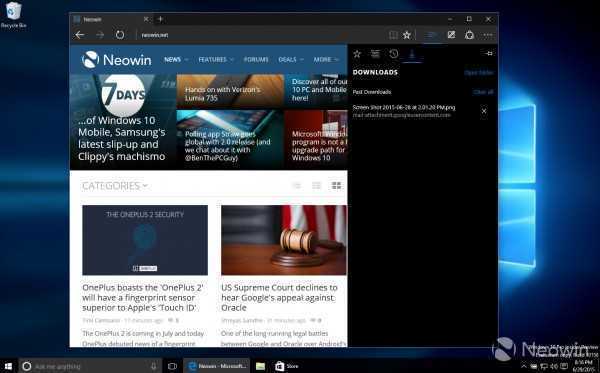Pin the Hub pane open

coord(489,54)
